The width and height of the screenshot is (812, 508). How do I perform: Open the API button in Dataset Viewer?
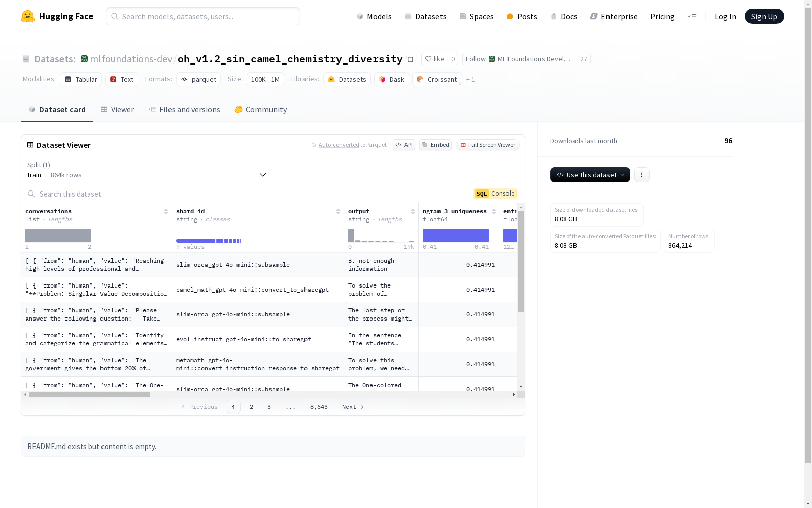[x=404, y=145]
